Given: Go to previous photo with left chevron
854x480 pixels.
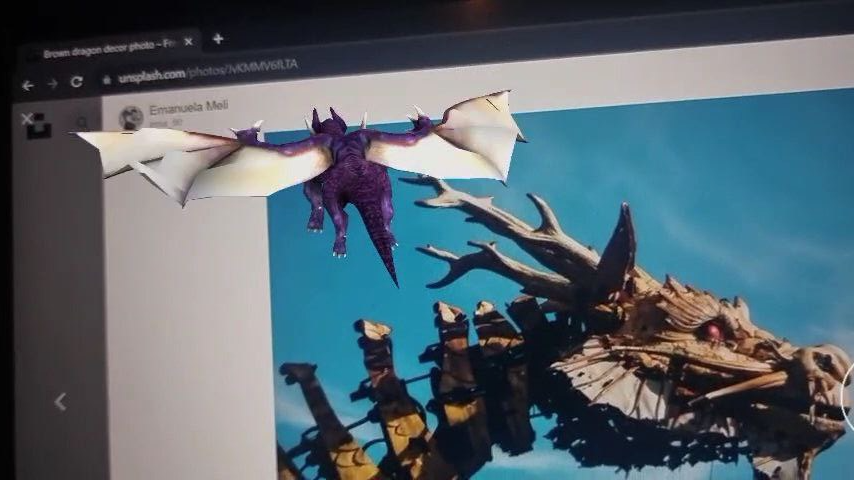Looking at the screenshot, I should 60,402.
